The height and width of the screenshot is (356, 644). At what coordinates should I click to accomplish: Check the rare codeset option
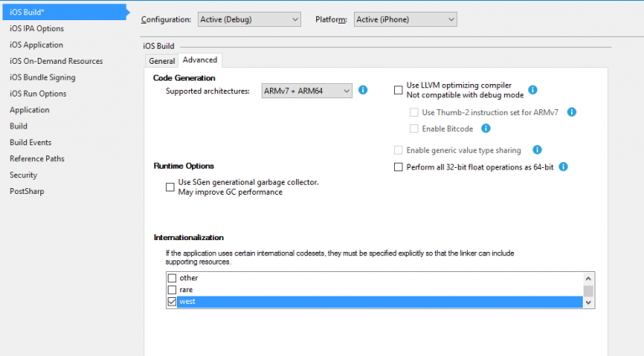tap(172, 290)
